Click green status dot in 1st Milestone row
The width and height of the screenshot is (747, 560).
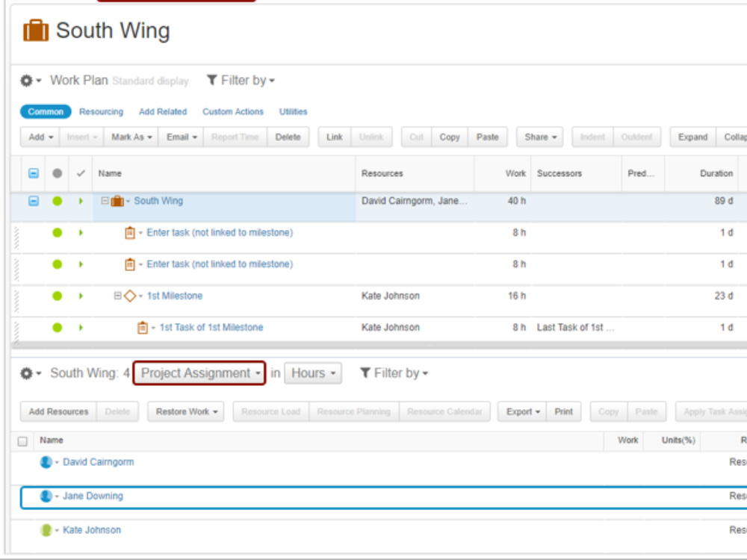point(58,296)
